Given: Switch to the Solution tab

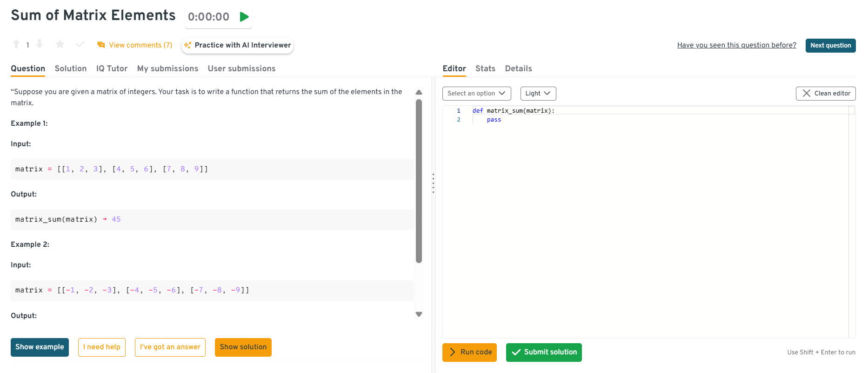Looking at the screenshot, I should 71,68.
